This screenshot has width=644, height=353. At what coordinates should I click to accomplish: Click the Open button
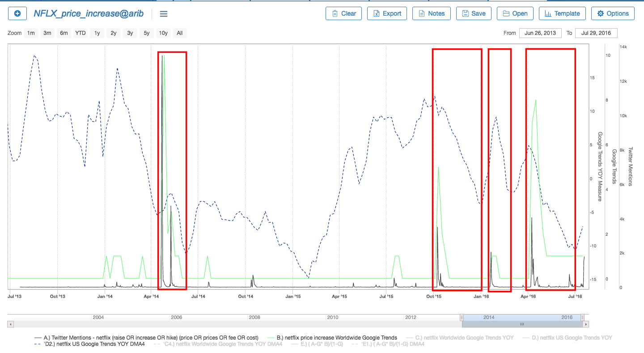coord(515,13)
